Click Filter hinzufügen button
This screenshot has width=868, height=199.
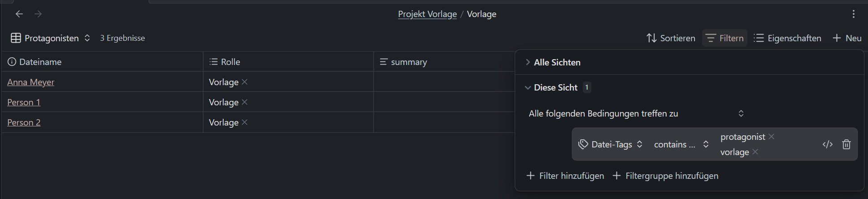tap(565, 176)
